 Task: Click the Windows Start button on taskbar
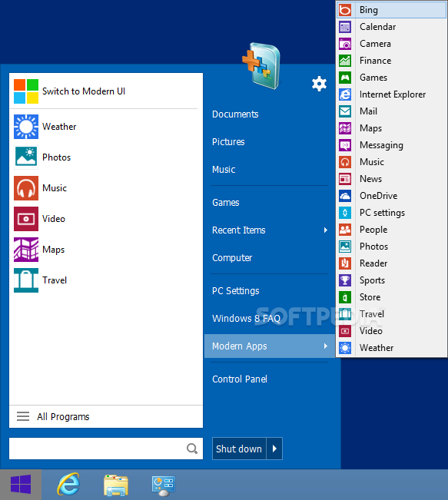(x=21, y=485)
